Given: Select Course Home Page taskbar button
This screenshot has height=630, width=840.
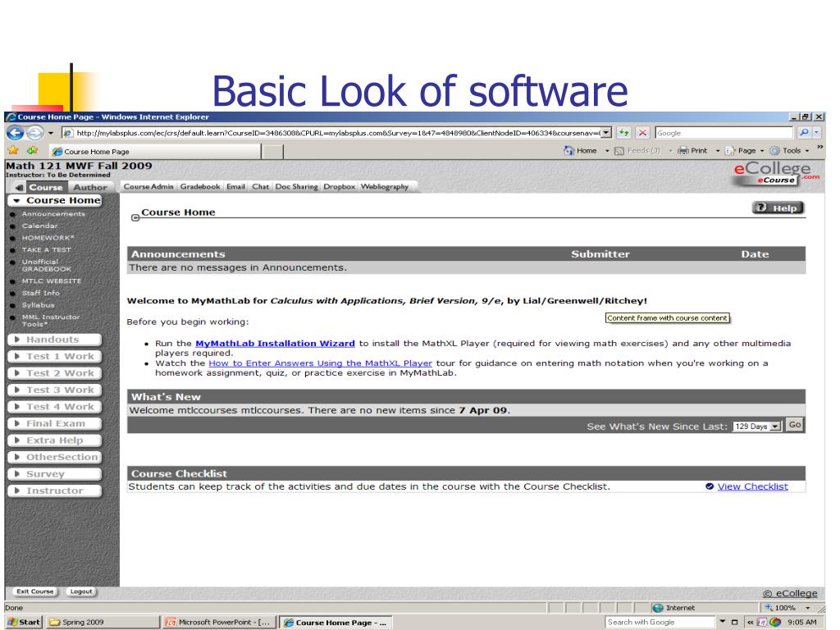Looking at the screenshot, I should click(336, 622).
